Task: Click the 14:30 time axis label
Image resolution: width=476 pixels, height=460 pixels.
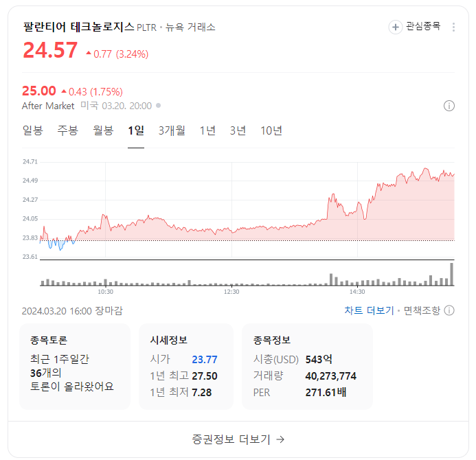Action: pos(357,292)
